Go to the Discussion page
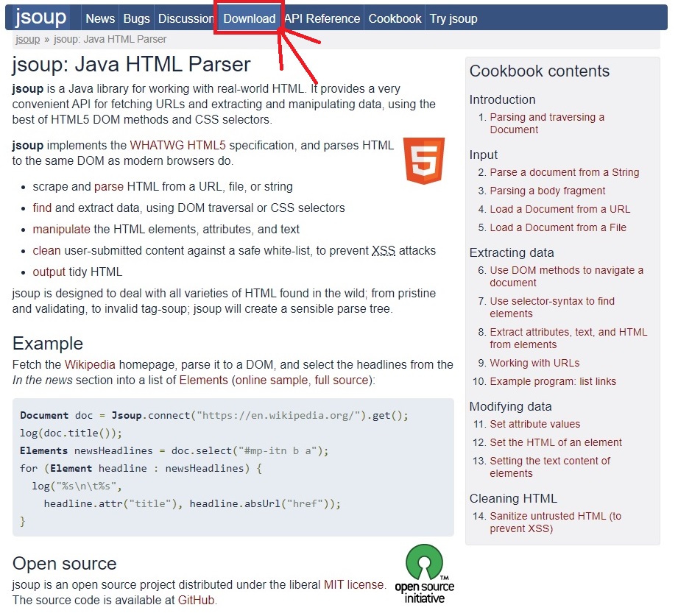Viewport: 678px width, 616px height. [186, 18]
